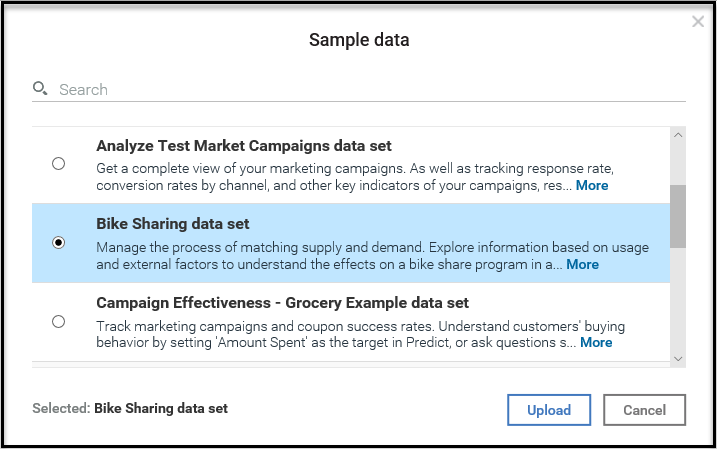The width and height of the screenshot is (717, 449).
Task: Click Analyze Test Market Campaigns data set title
Action: [x=243, y=146]
